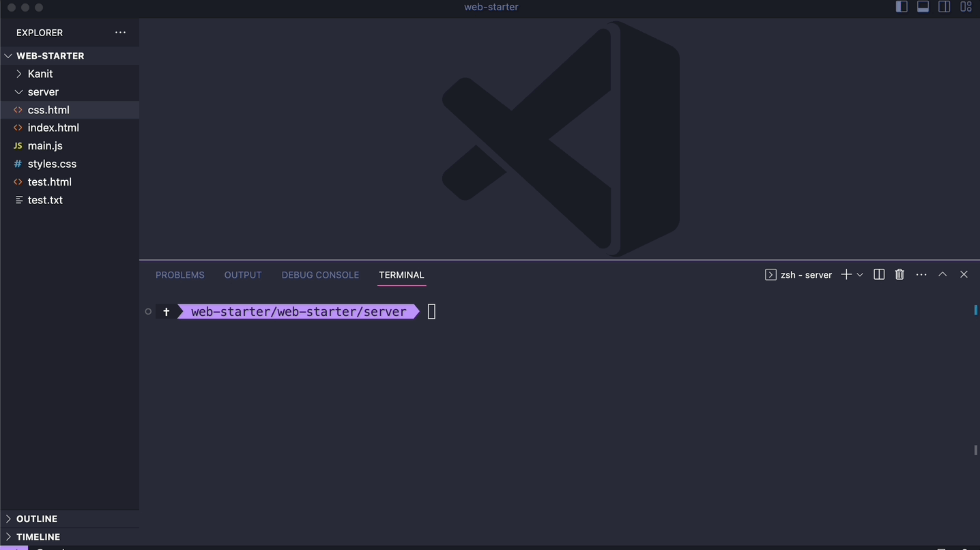Open launch profile dropdown next to plus

(860, 274)
